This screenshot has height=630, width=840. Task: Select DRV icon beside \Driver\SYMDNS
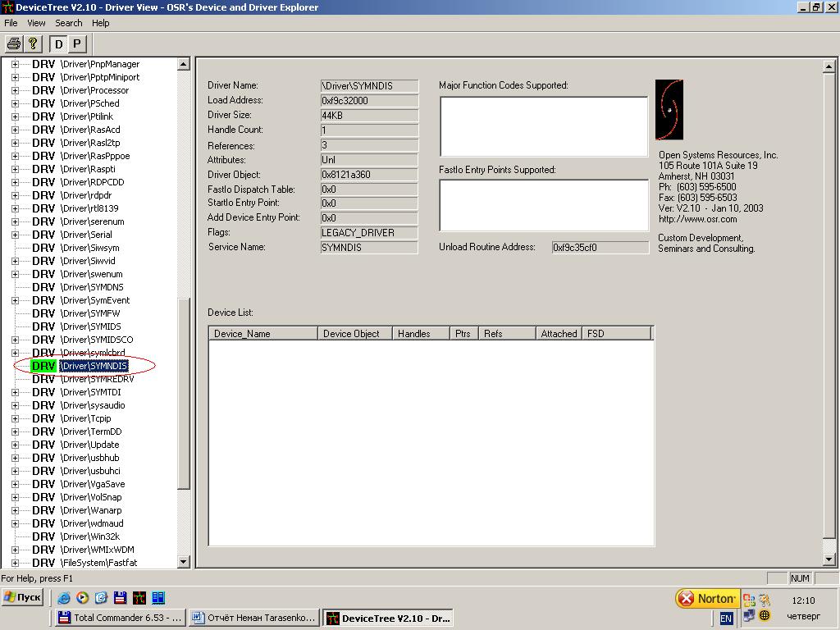43,287
